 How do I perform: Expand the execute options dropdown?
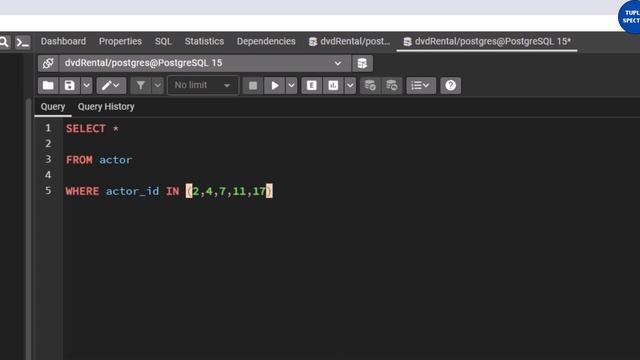click(291, 85)
